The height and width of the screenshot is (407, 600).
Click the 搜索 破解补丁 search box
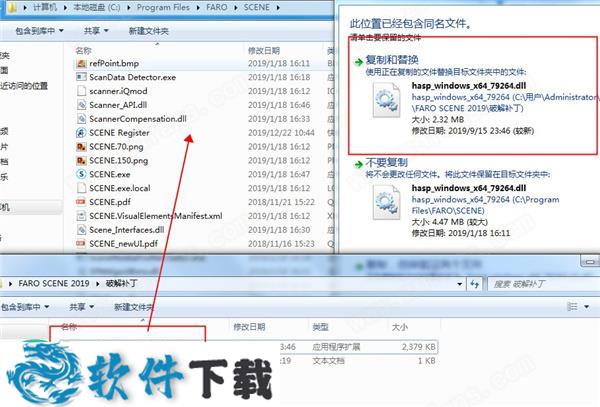tap(543, 284)
